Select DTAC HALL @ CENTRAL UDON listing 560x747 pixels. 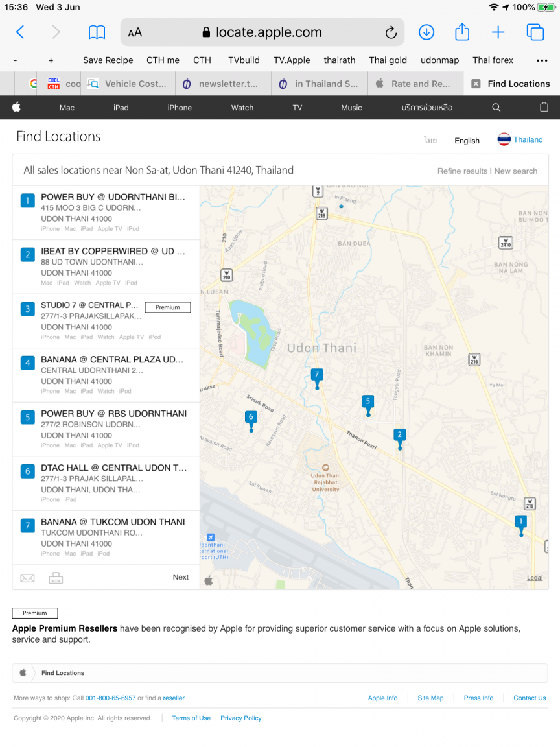click(106, 484)
